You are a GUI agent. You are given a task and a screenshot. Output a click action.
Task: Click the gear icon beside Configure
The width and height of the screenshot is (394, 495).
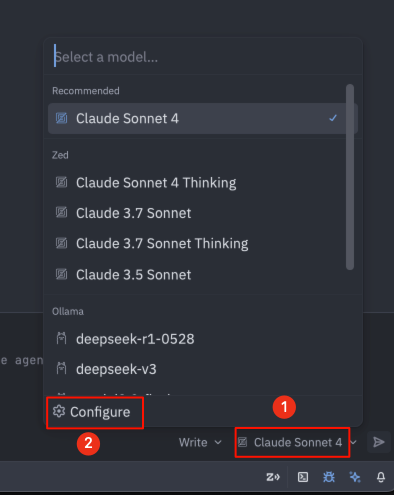tap(59, 412)
